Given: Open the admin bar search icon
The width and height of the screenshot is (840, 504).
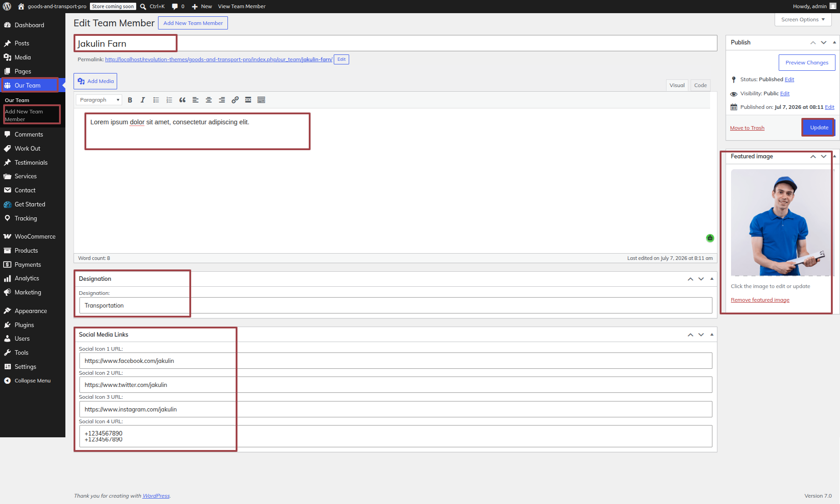Looking at the screenshot, I should coord(143,6).
